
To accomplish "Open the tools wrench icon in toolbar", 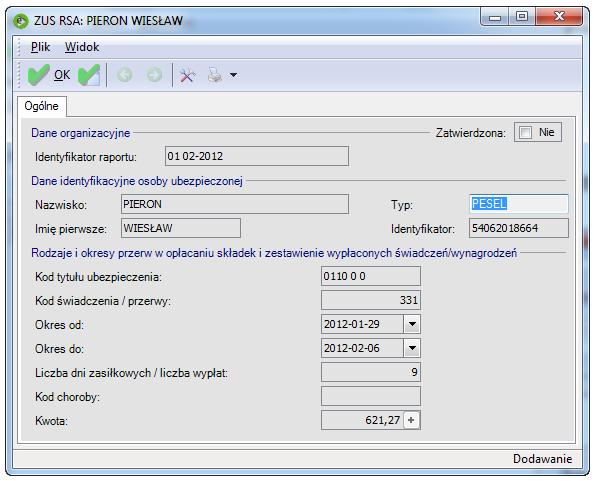I will [187, 75].
